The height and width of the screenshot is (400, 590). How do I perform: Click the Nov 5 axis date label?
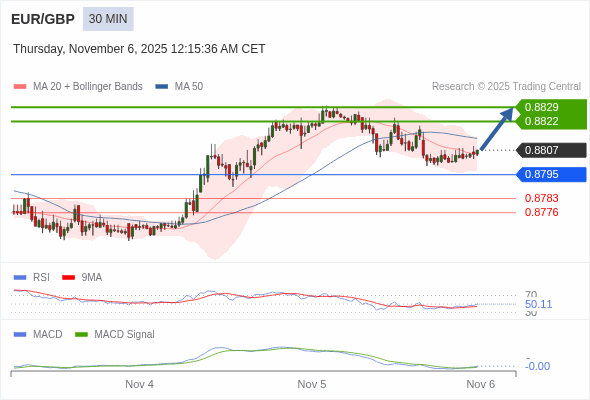(312, 384)
